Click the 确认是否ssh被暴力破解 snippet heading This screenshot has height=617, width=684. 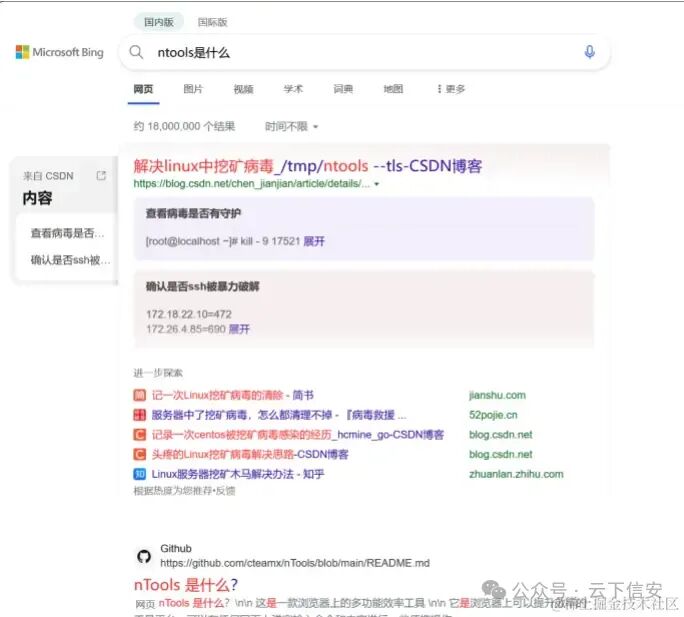tap(202, 286)
